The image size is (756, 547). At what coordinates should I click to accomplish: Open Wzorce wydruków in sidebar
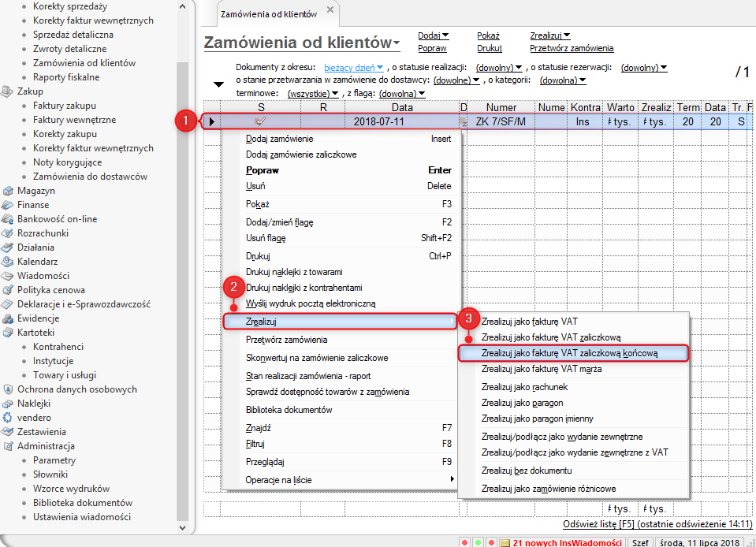pyautogui.click(x=71, y=489)
